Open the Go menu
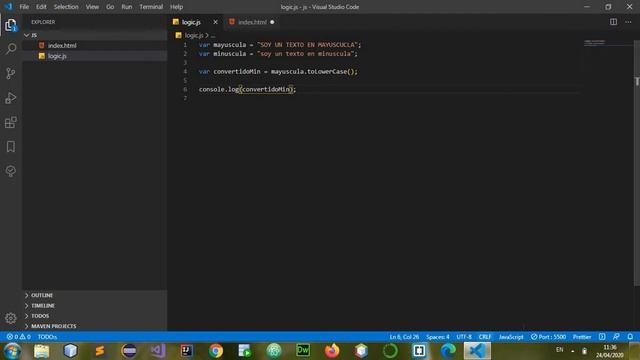The height and width of the screenshot is (360, 640). click(110, 7)
